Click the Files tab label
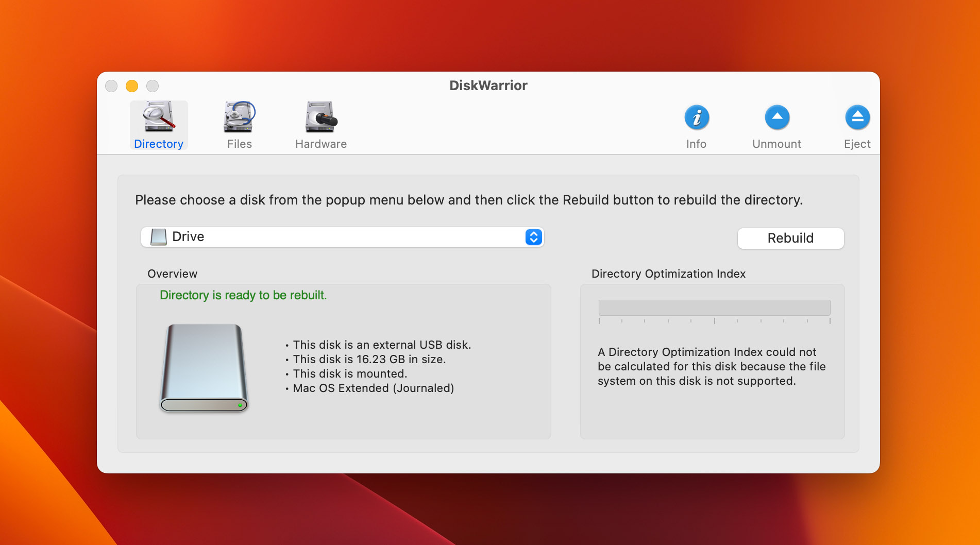 pos(240,144)
